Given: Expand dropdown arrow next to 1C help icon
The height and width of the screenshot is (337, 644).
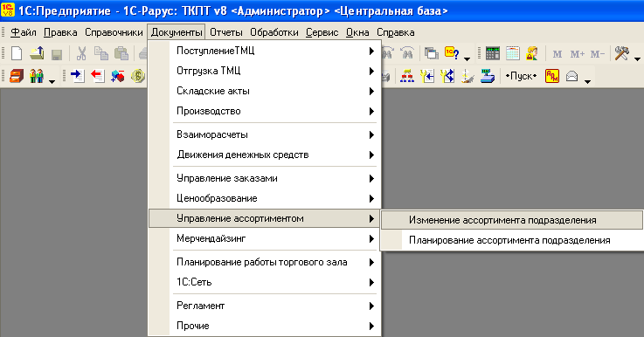Looking at the screenshot, I should (x=467, y=59).
